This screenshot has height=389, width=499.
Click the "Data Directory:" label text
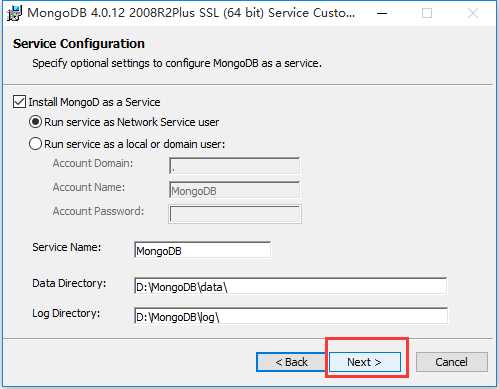tap(69, 283)
